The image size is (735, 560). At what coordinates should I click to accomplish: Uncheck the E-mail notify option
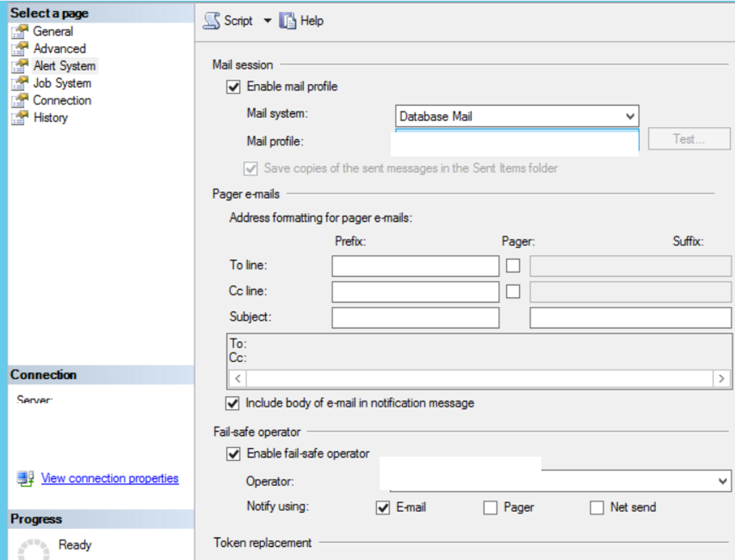click(x=383, y=508)
